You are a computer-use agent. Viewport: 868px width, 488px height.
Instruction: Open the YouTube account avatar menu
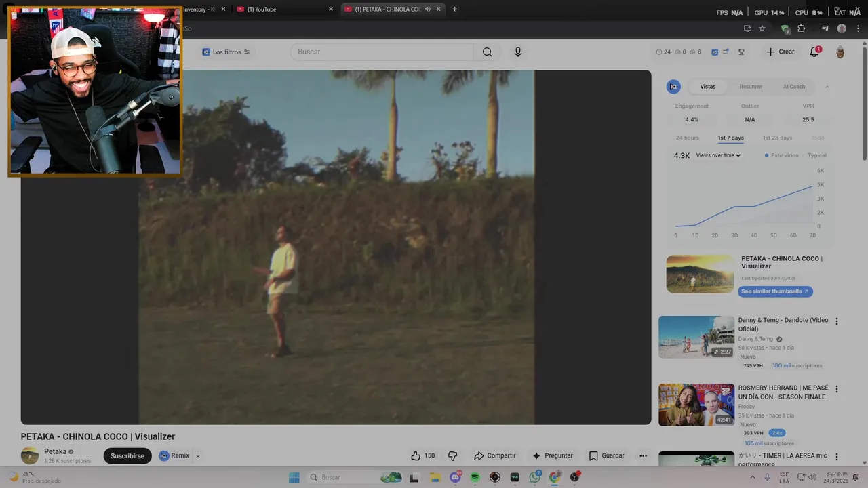pyautogui.click(x=840, y=52)
